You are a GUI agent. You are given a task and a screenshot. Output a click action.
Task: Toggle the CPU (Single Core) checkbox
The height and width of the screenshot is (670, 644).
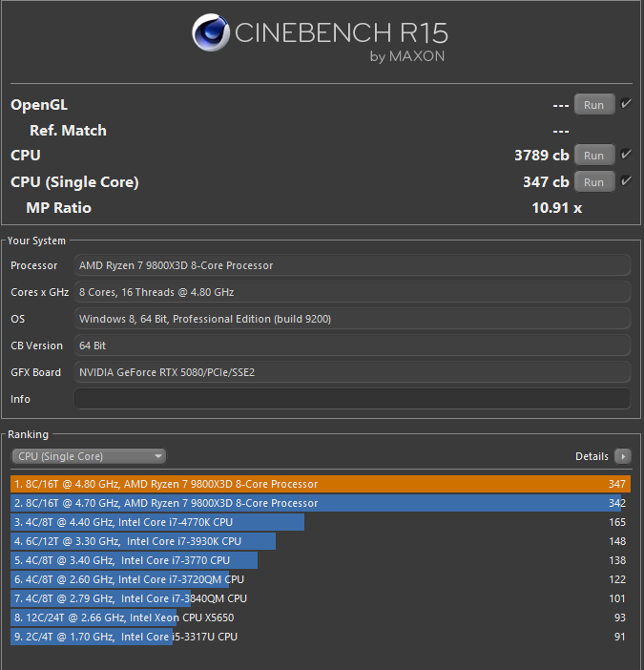coord(626,181)
